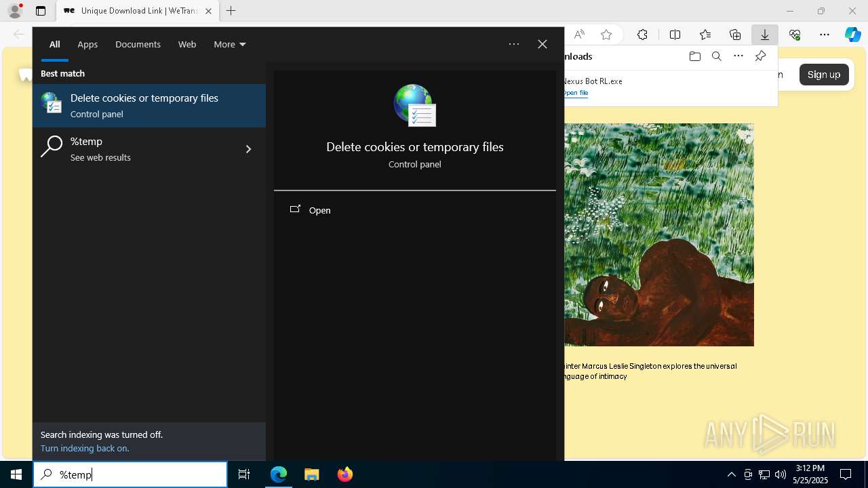Image resolution: width=868 pixels, height=488 pixels.
Task: Close the Windows search panel
Action: [x=542, y=44]
